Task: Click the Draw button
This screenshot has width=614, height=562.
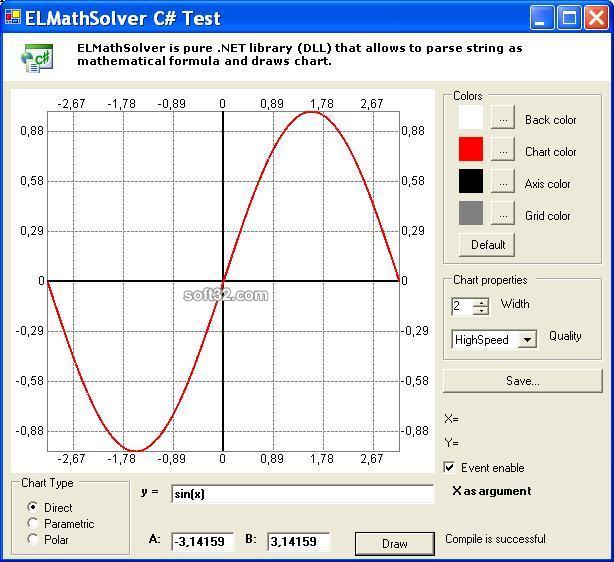Action: 395,544
